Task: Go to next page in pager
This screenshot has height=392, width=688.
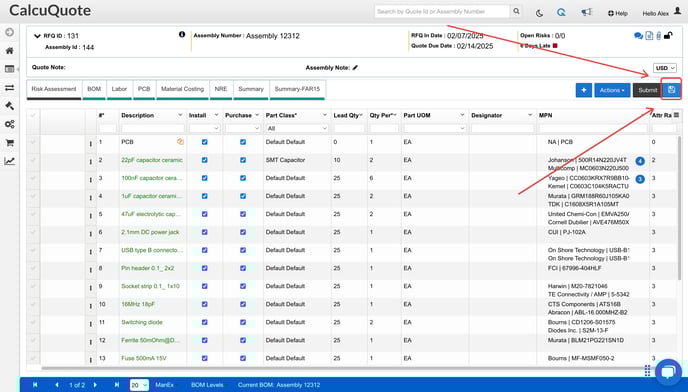Action: pos(95,385)
